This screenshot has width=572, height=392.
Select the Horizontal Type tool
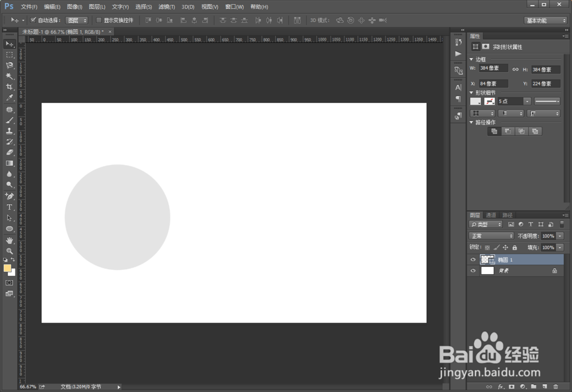click(10, 207)
